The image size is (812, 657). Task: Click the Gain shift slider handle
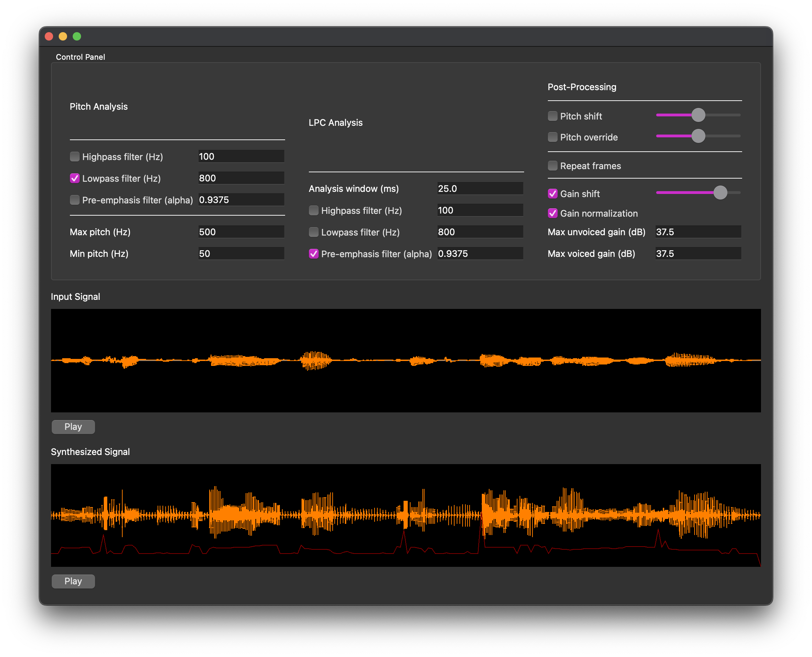point(720,193)
